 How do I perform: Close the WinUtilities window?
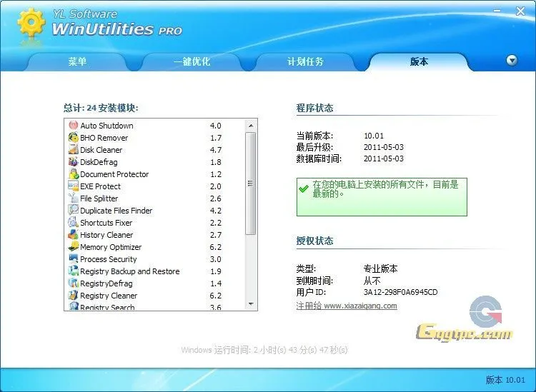(520, 11)
